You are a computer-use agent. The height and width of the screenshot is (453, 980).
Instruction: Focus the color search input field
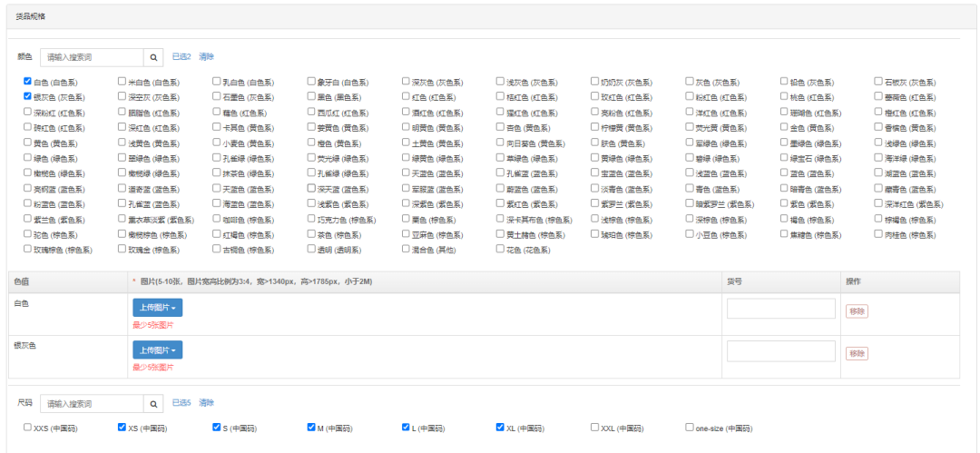[91, 57]
